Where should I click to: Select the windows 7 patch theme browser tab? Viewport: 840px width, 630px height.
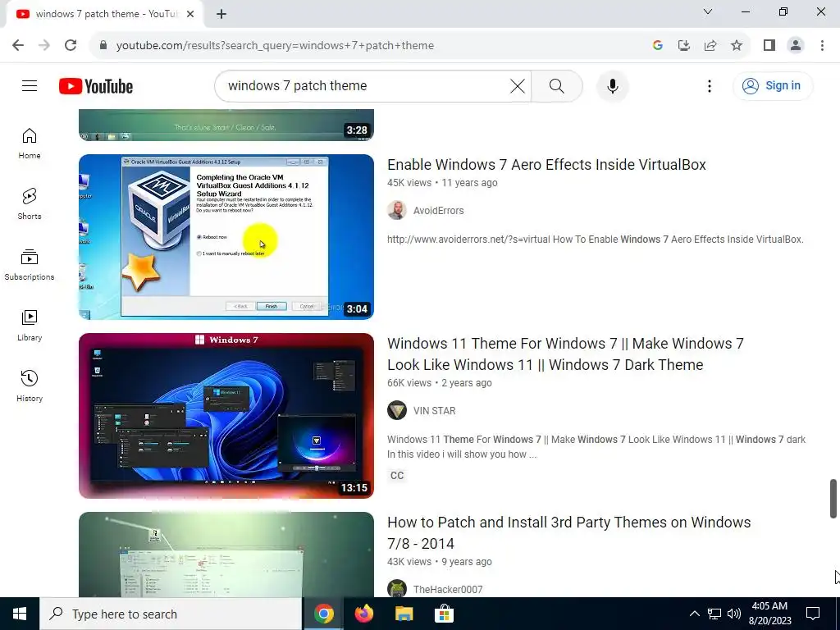click(x=105, y=14)
